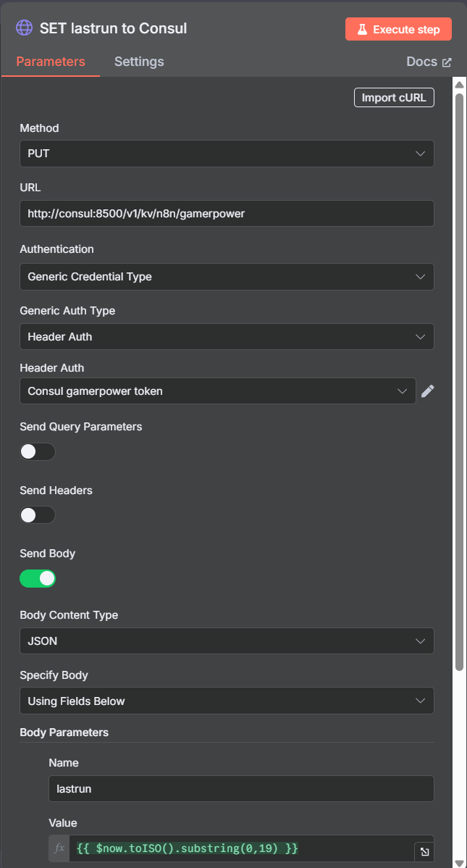The width and height of the screenshot is (467, 868).
Task: Expand the Authentication dropdown
Action: 227,277
